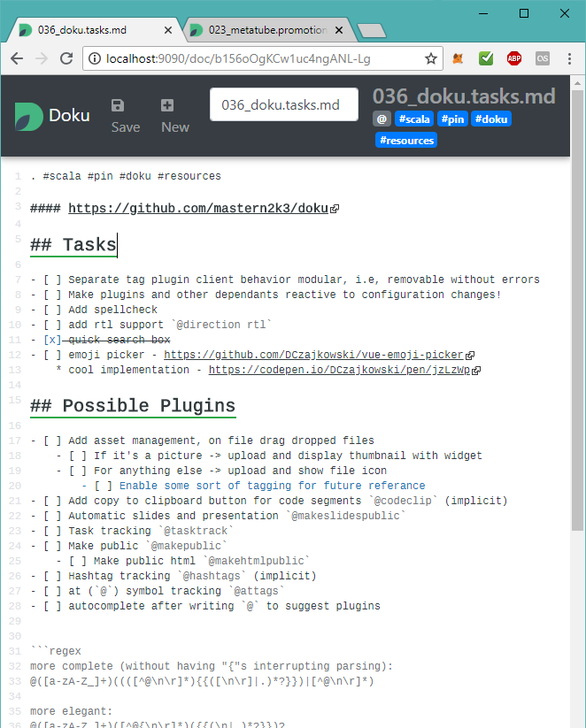Open the MetaMask fox extension

tap(458, 58)
